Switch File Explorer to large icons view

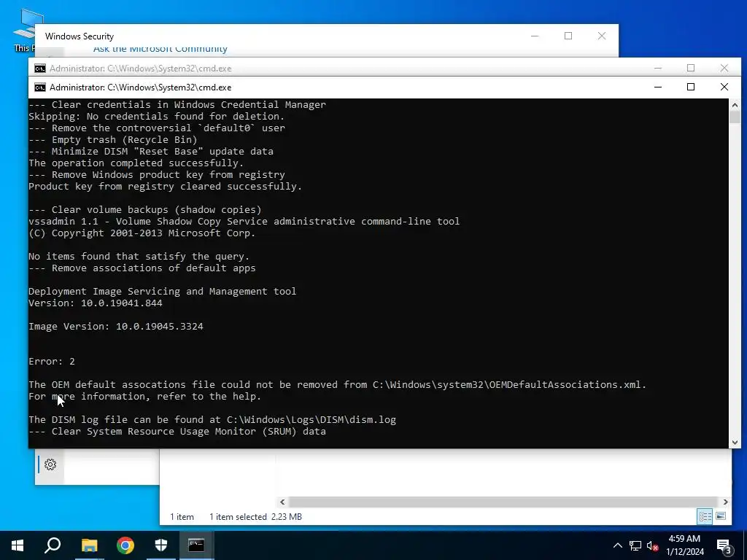pos(721,517)
